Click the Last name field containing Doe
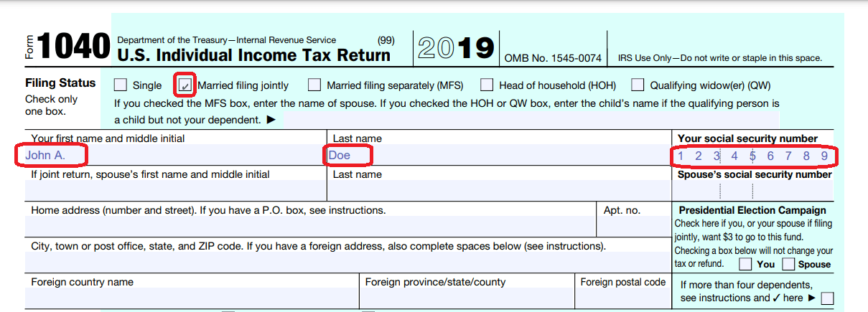868x312 pixels. 495,155
